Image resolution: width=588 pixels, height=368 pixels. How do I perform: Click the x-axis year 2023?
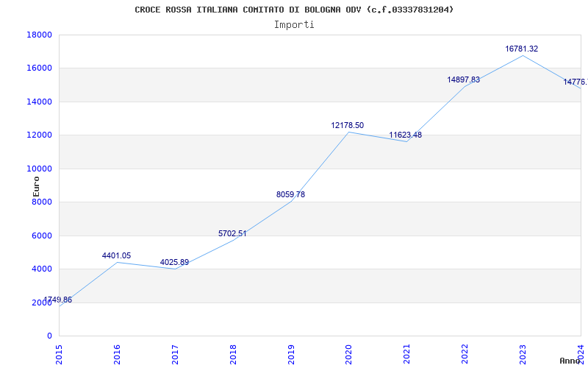tap(523, 354)
